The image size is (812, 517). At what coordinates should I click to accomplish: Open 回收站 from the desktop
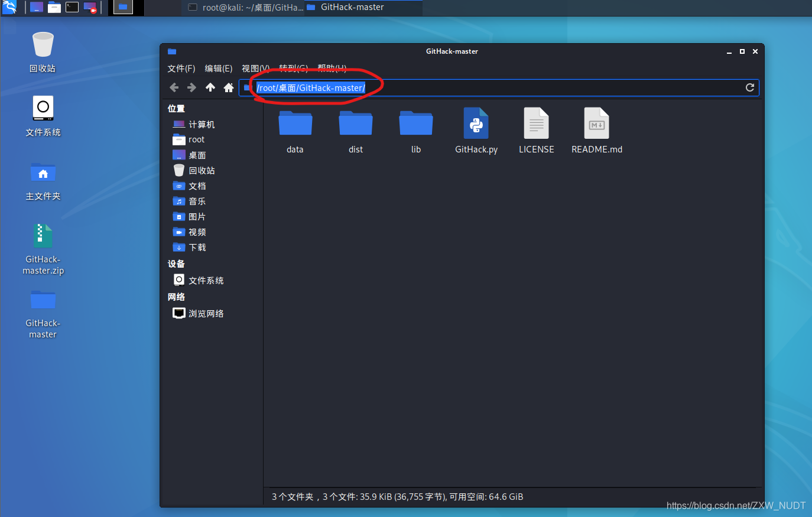coord(42,44)
